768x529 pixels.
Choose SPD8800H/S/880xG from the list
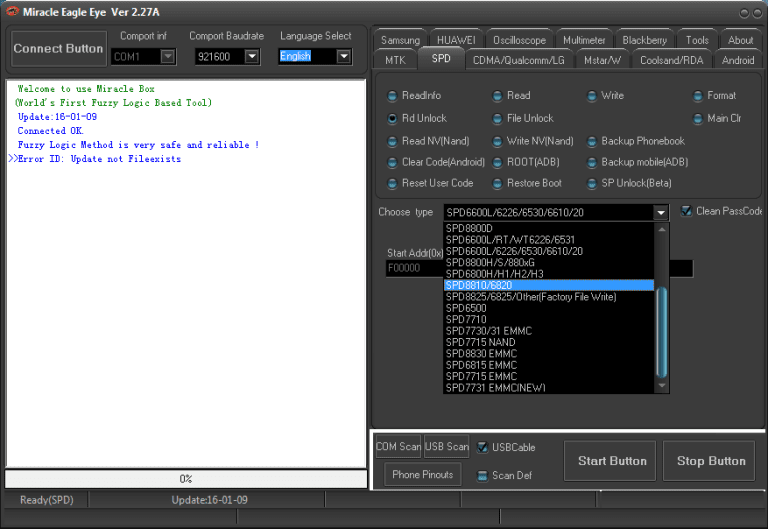(549, 263)
